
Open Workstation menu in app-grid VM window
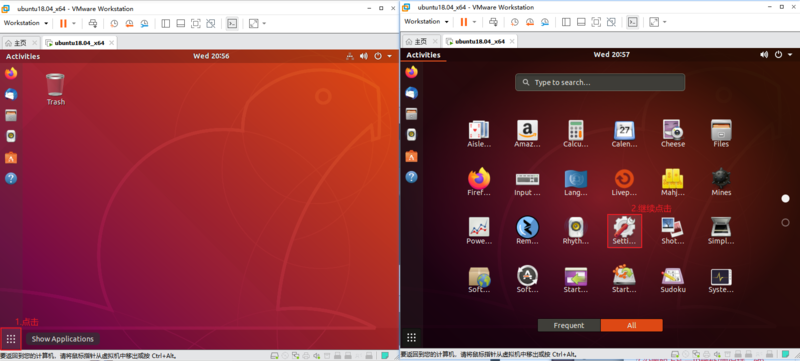[426, 21]
